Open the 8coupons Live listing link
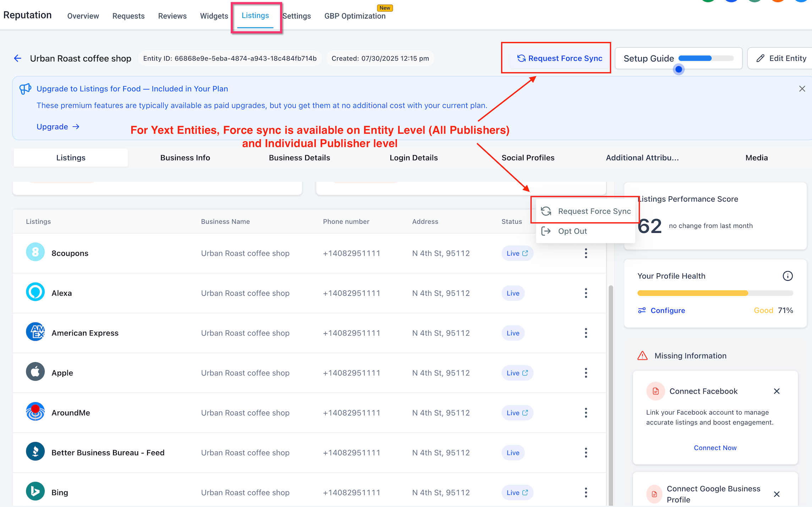Image resolution: width=812 pixels, height=507 pixels. click(517, 253)
